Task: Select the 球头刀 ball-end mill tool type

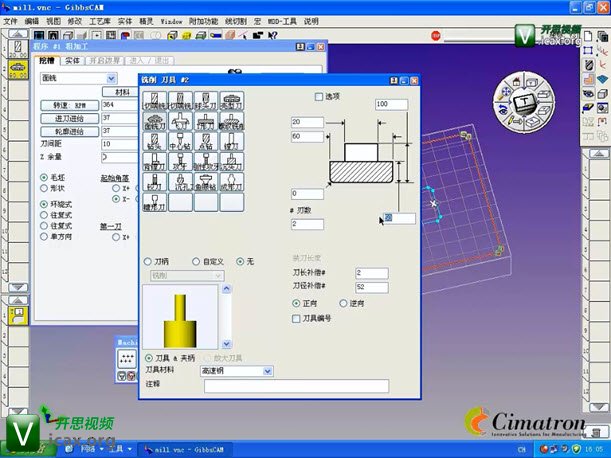Action: tap(206, 101)
